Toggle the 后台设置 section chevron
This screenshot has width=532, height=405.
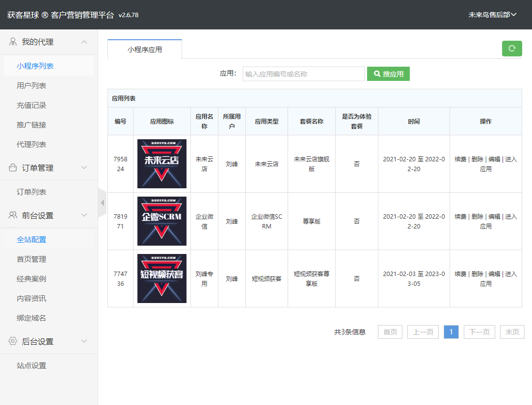pos(84,341)
